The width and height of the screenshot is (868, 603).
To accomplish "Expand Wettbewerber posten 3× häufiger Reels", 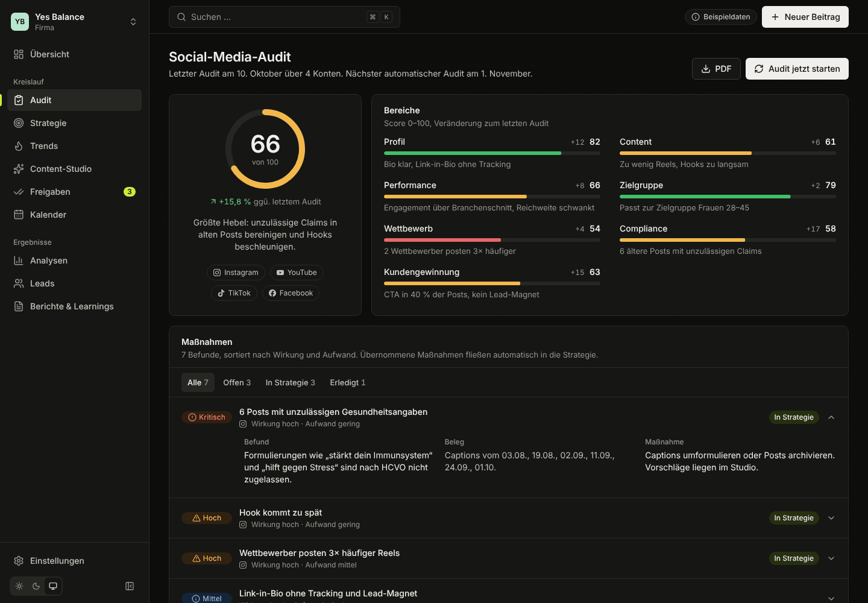I will [831, 558].
